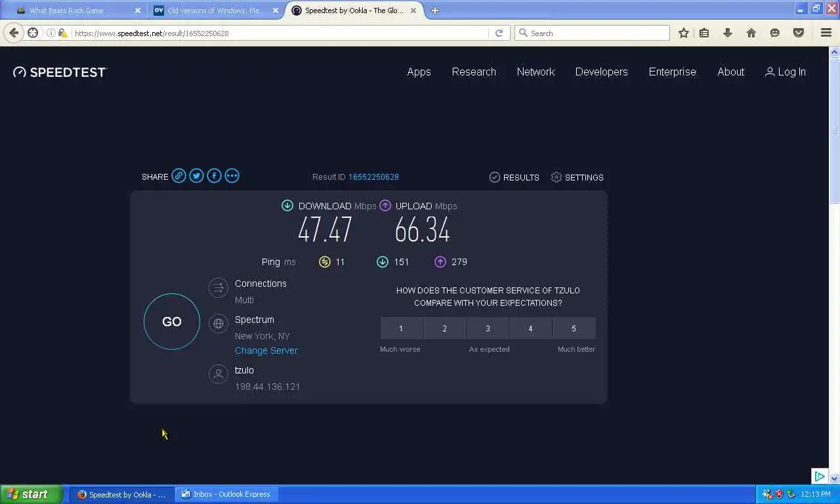This screenshot has width=840, height=504.
Task: Click the Firefox Search box
Action: click(x=592, y=33)
